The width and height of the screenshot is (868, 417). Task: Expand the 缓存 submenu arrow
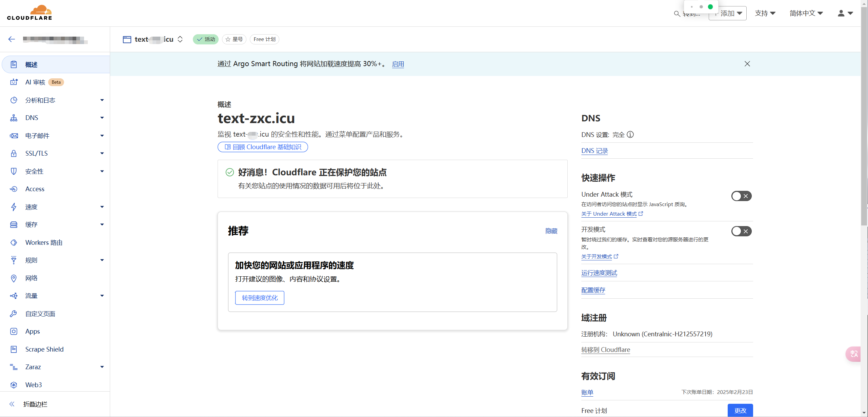point(102,224)
